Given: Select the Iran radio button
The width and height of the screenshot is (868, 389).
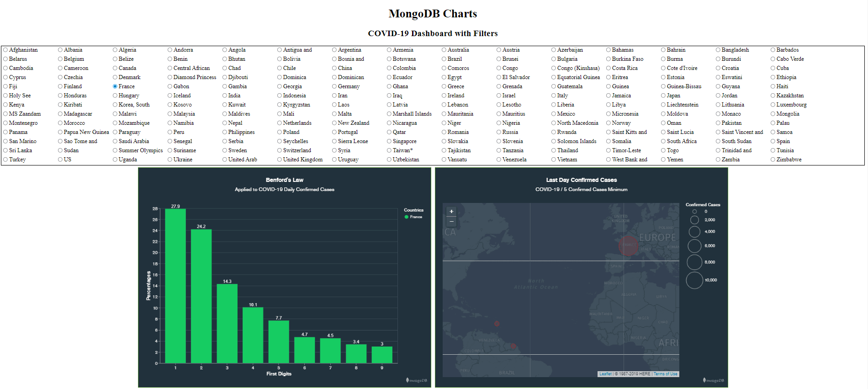Looking at the screenshot, I should click(x=334, y=96).
